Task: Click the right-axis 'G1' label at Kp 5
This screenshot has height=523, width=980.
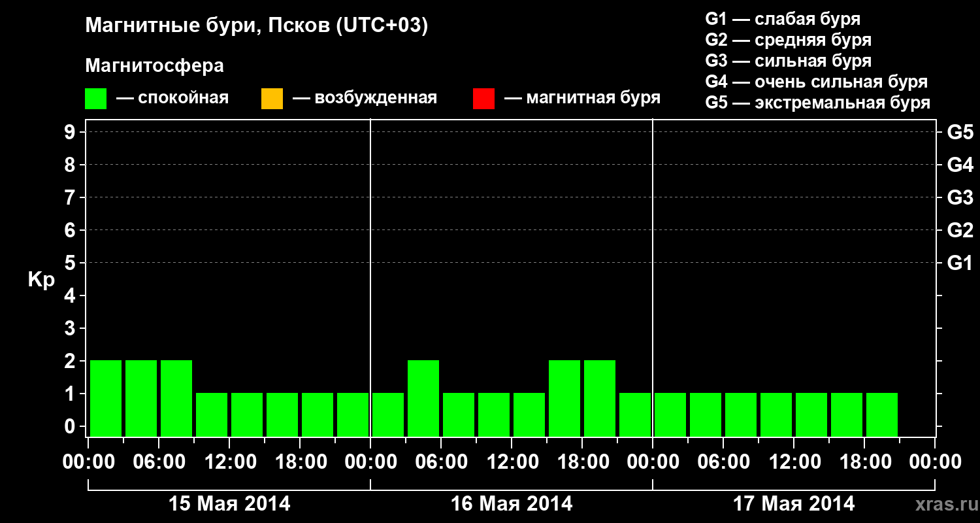Action: click(960, 263)
